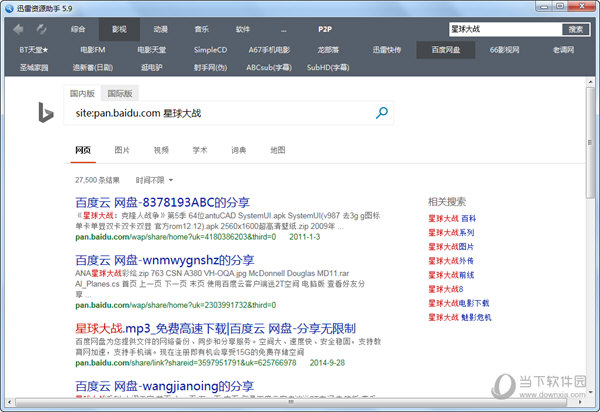Image resolution: width=600 pixels, height=412 pixels.
Task: Select the 老调网 source
Action: (x=563, y=50)
